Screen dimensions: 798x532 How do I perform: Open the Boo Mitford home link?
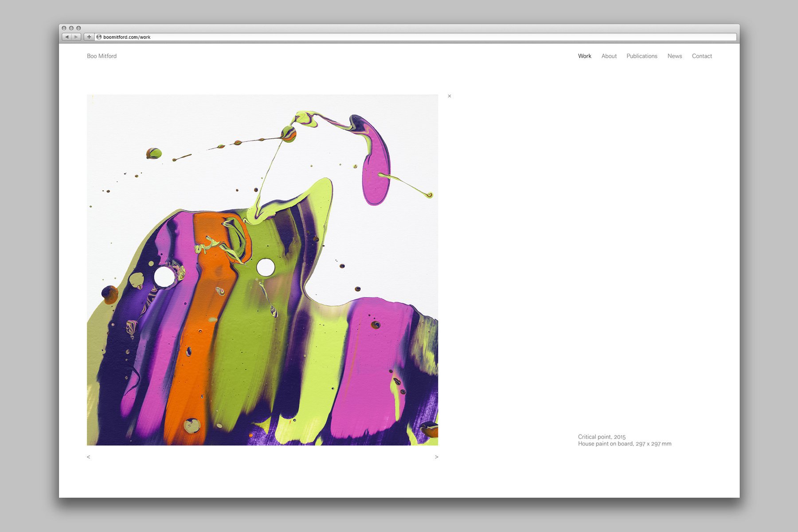point(102,56)
